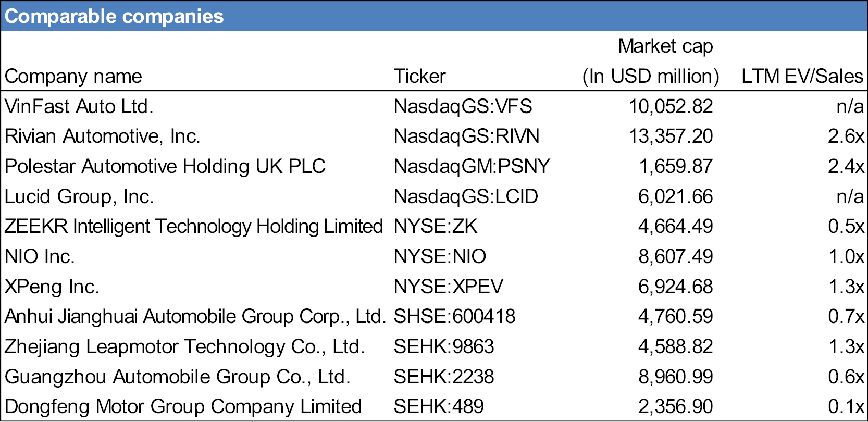Screen dimensions: 868x422
Task: Select the XPeng Inc. company cell
Action: point(52,287)
